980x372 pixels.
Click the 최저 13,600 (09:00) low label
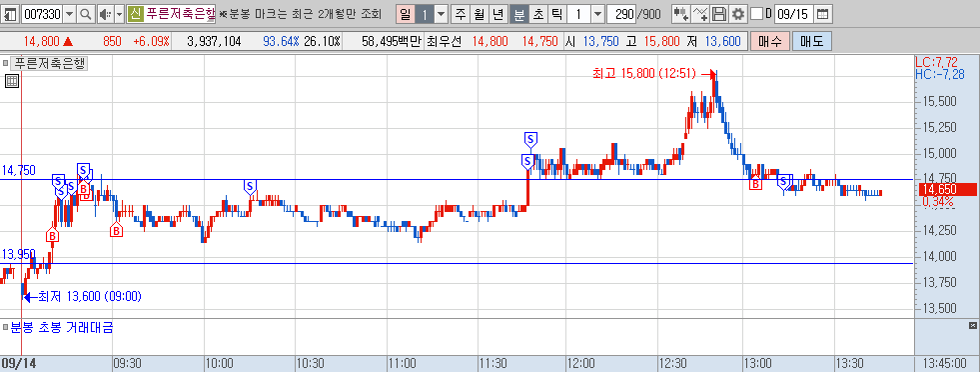click(90, 296)
